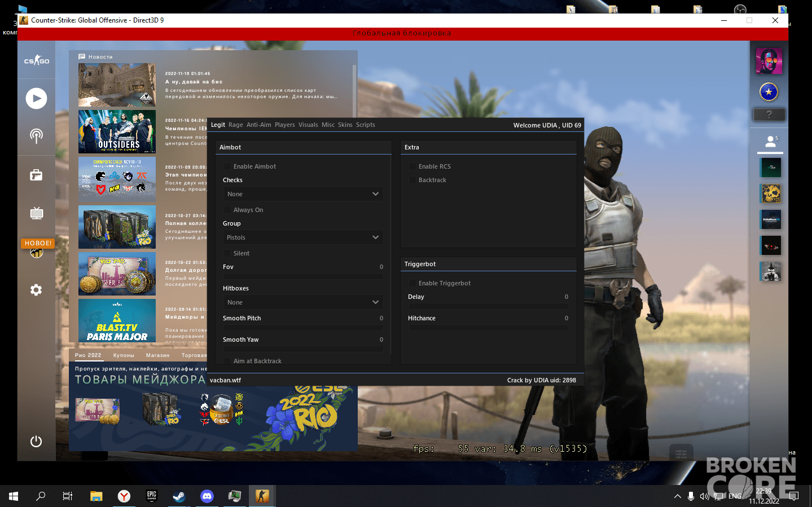Click the Play button in CS:GO sidebar
Image resolution: width=812 pixels, height=507 pixels.
(36, 99)
